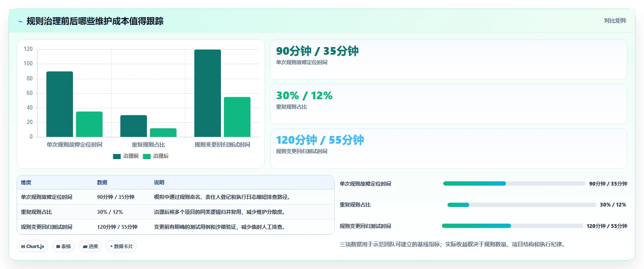Screen dimensions: 644x269
Task: Click the footnote starting 三项数据用于示范
Action: tap(452, 245)
